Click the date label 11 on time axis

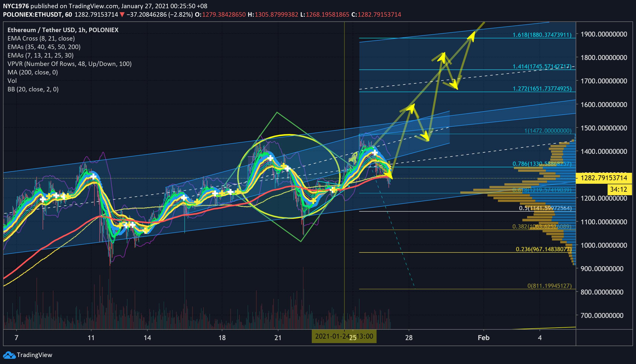coord(91,338)
